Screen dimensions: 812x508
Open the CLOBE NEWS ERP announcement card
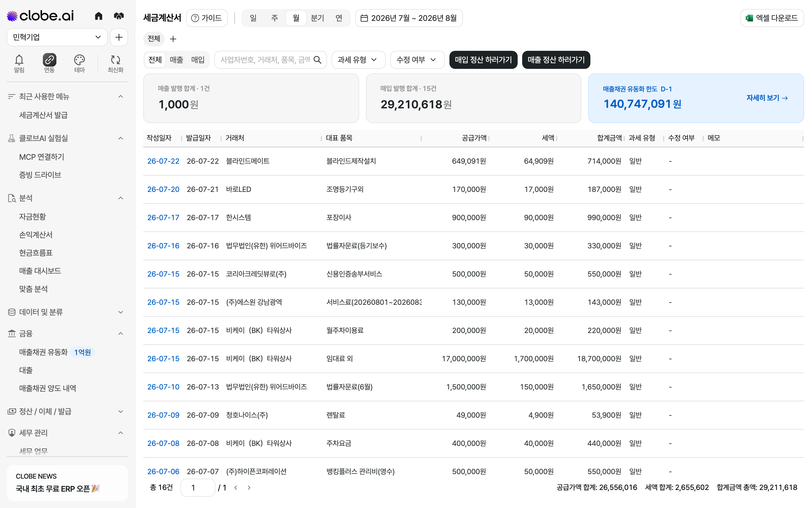tap(67, 483)
